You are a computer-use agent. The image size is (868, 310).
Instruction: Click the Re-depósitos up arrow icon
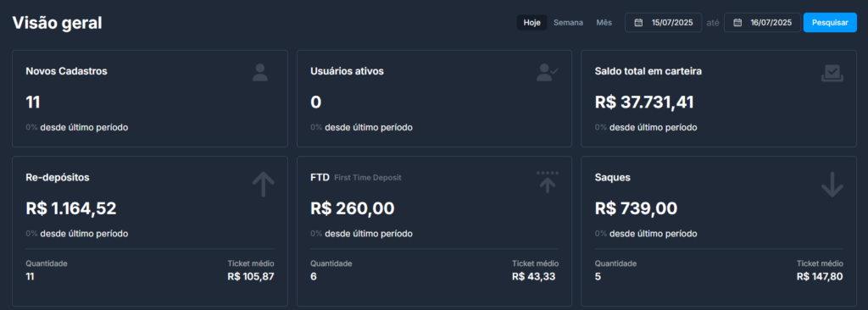point(264,184)
